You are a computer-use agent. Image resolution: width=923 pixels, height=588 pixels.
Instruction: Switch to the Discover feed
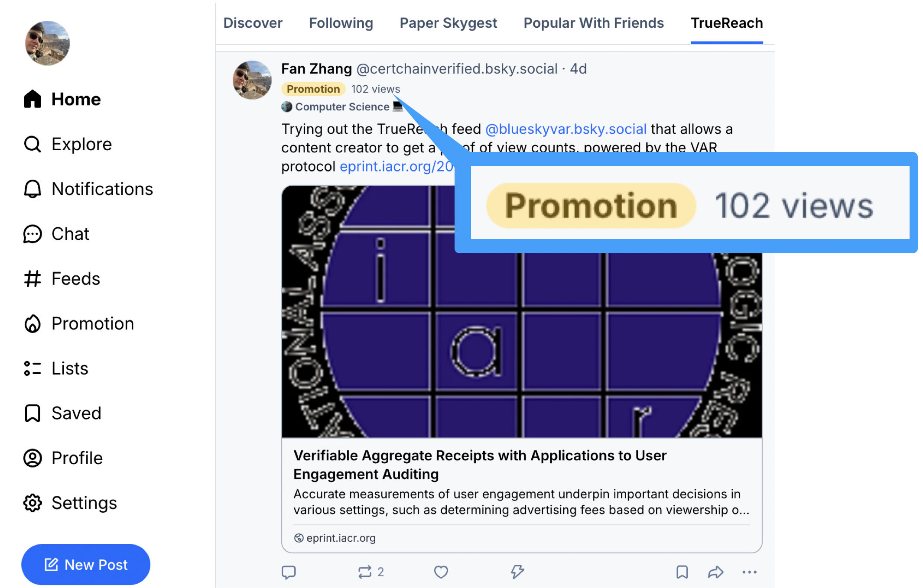[x=253, y=23]
